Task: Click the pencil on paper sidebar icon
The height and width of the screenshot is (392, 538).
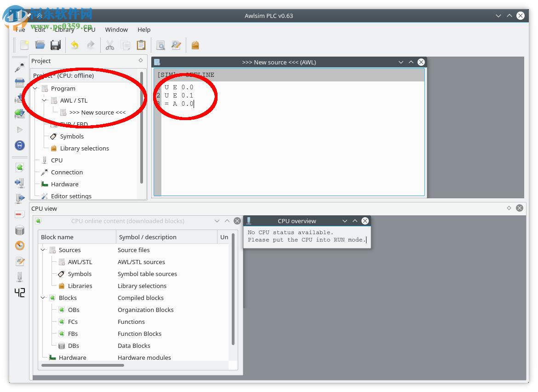Action: click(x=20, y=261)
